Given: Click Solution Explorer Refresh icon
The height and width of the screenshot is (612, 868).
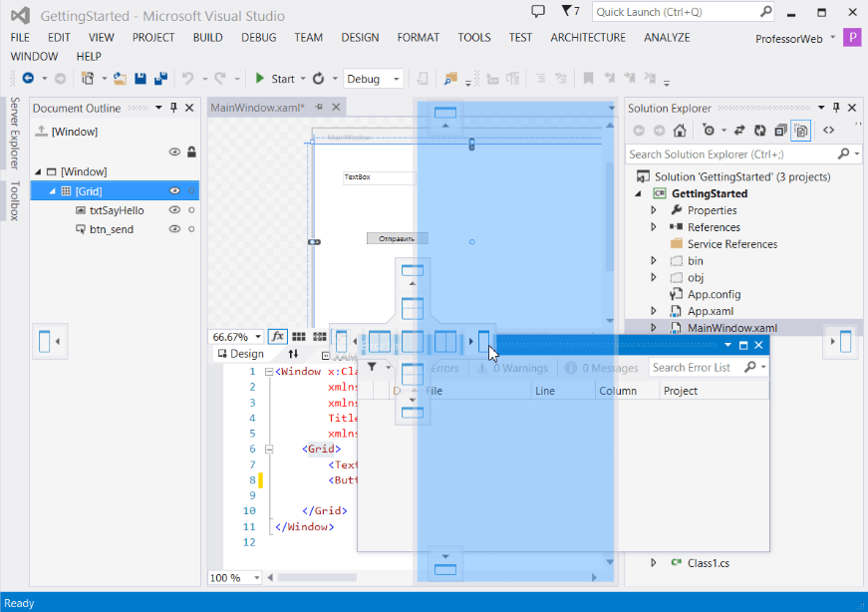Looking at the screenshot, I should pyautogui.click(x=759, y=131).
